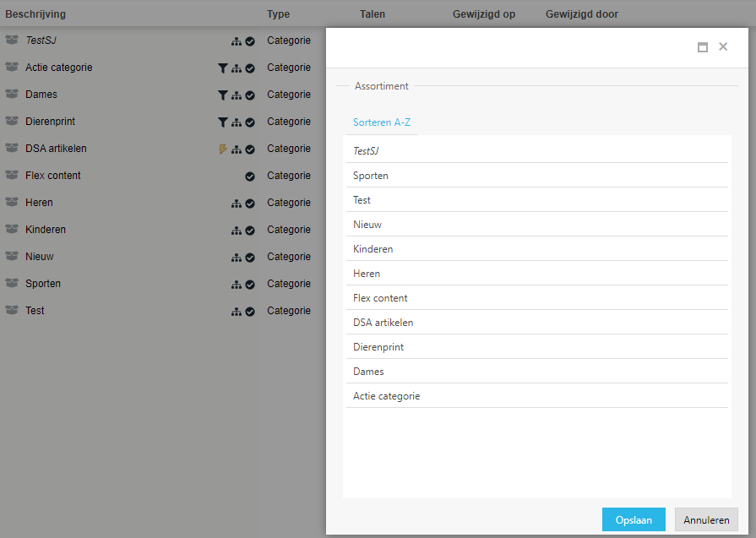Image resolution: width=756 pixels, height=538 pixels.
Task: Click the box icon beside Sporten category
Action: (x=12, y=283)
